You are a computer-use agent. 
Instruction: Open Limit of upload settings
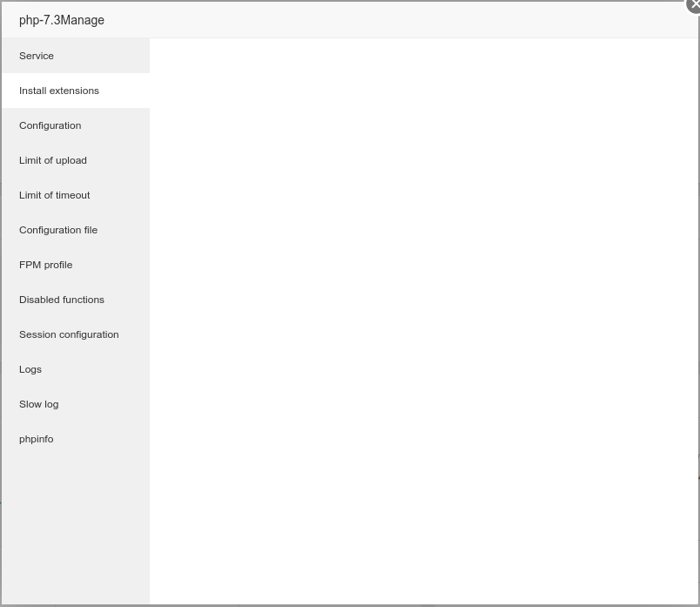point(53,160)
